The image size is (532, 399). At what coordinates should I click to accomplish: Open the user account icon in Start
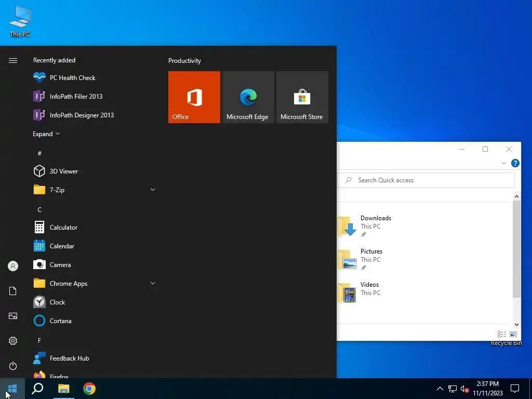tap(13, 266)
